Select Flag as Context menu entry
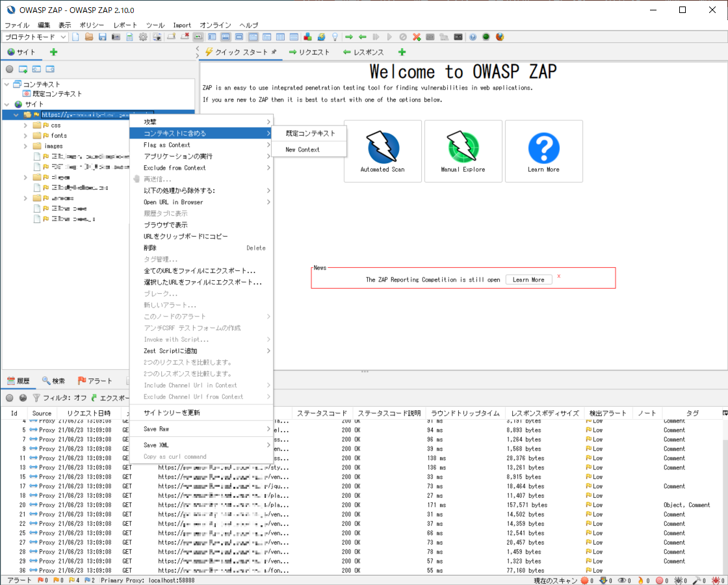This screenshot has width=728, height=585. [201, 145]
